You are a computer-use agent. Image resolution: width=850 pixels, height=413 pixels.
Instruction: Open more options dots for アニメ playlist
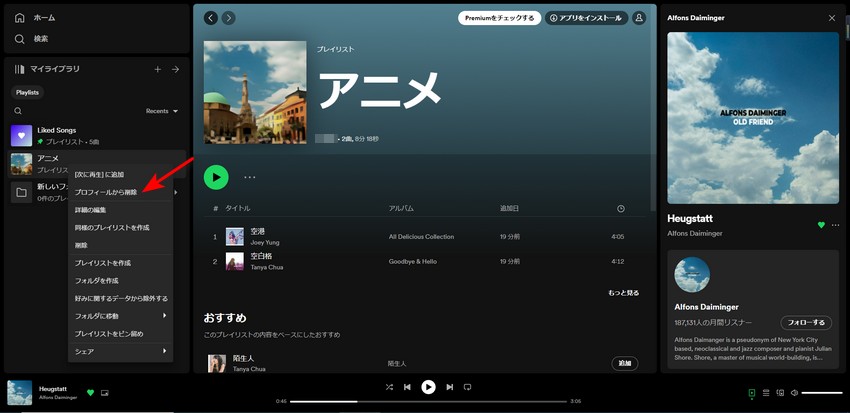pyautogui.click(x=249, y=177)
